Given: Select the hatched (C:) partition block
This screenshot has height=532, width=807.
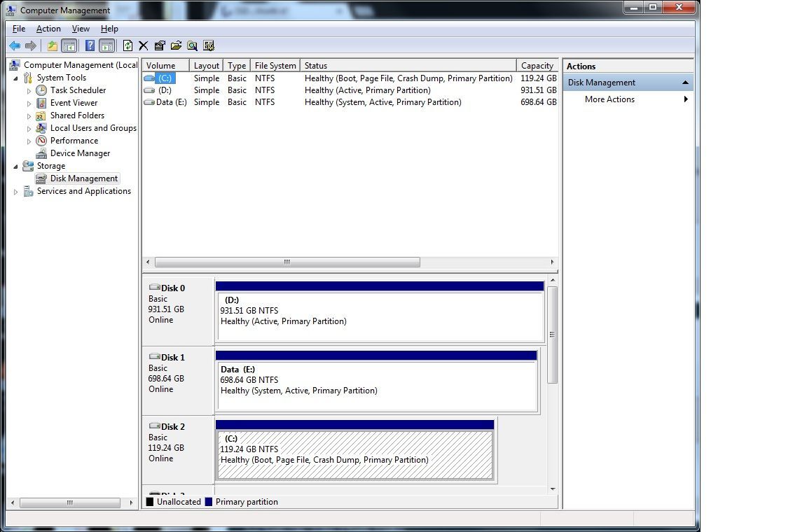Looking at the screenshot, I should coord(354,451).
